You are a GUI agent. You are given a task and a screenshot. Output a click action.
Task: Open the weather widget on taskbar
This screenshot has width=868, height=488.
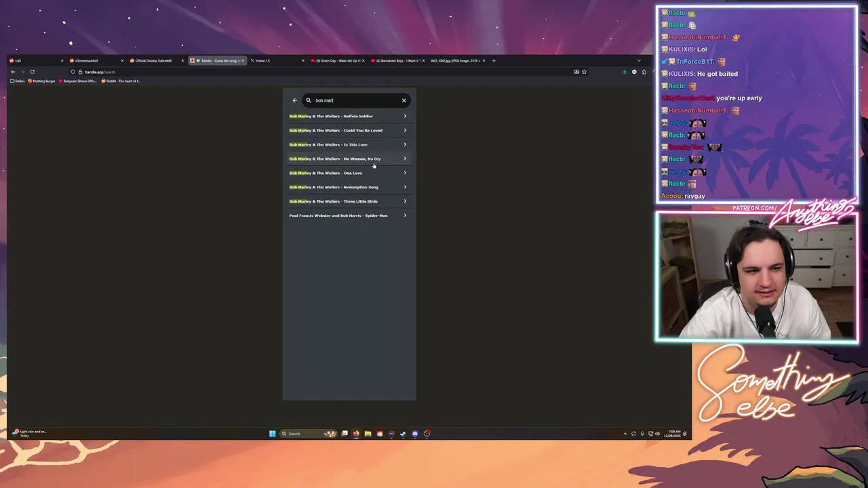click(31, 433)
